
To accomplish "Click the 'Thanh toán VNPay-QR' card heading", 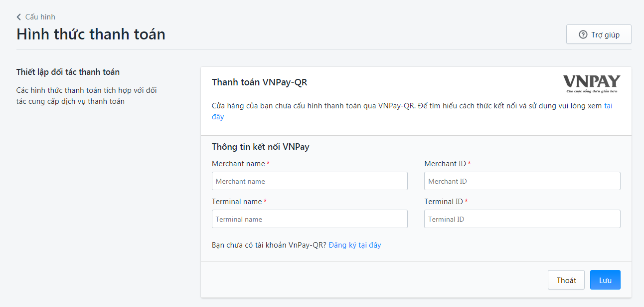I will [259, 82].
